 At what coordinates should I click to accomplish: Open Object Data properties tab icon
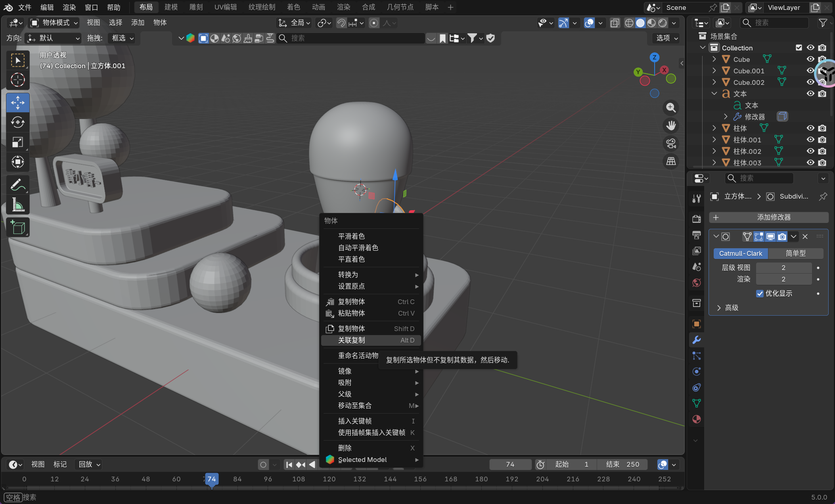pos(697,403)
